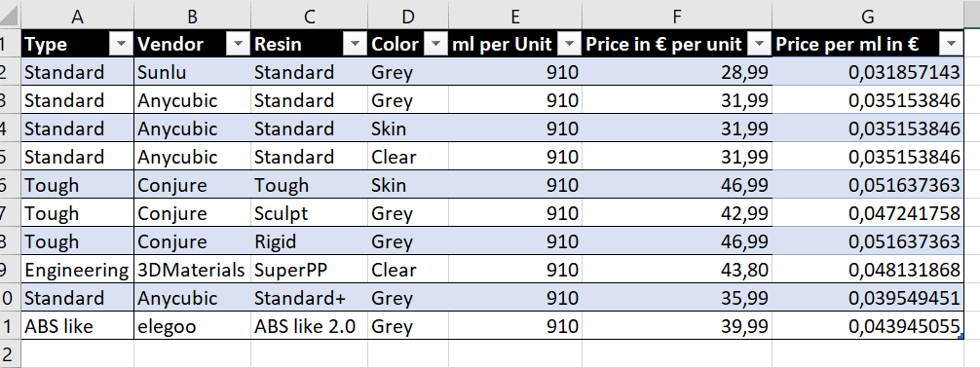The image size is (980, 368).
Task: Select the 0,047241758 price per ml cell
Action: point(868,213)
